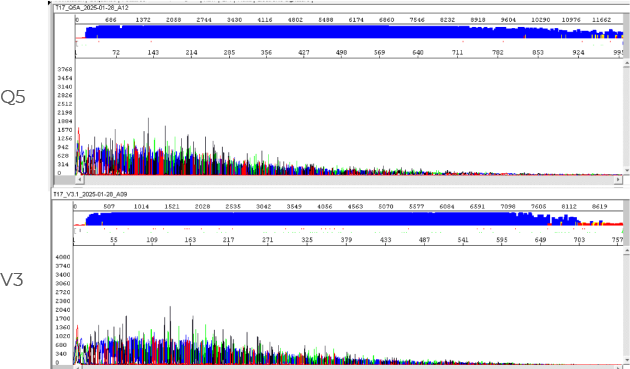630x369 pixels.
Task: Click base position 595 on V3.1 ruler
Action: tap(502, 240)
